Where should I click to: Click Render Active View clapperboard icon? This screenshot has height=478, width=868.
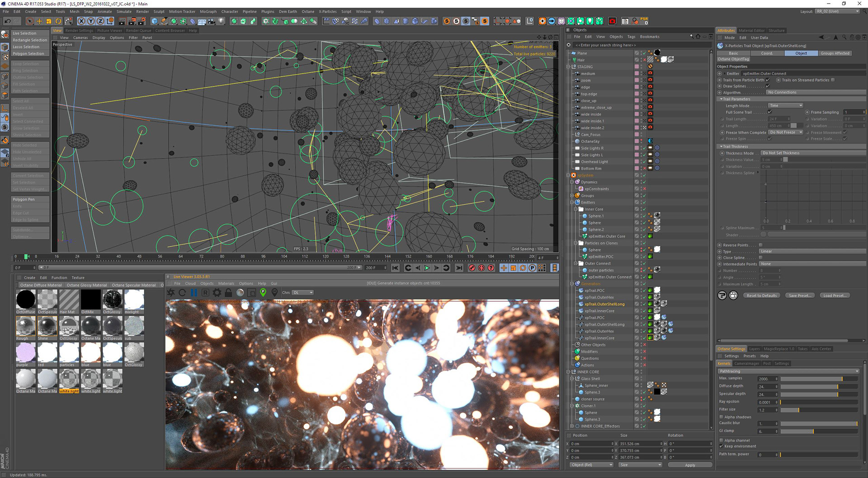(x=122, y=21)
